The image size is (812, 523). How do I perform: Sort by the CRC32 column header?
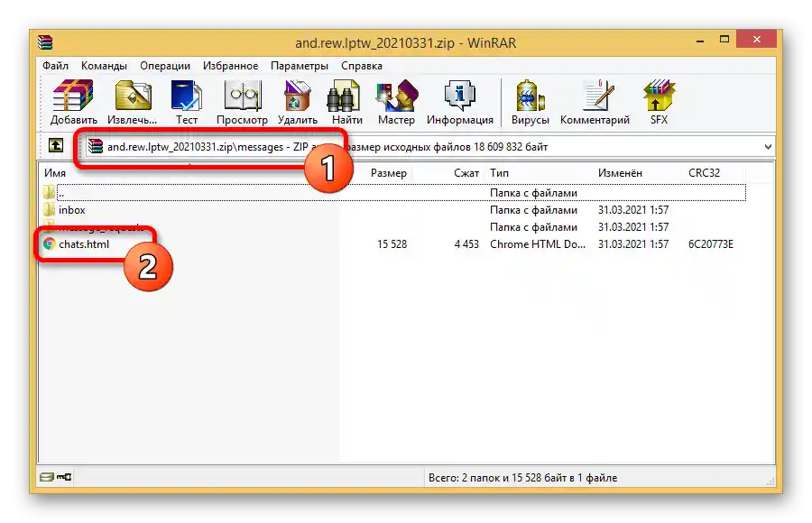point(704,173)
